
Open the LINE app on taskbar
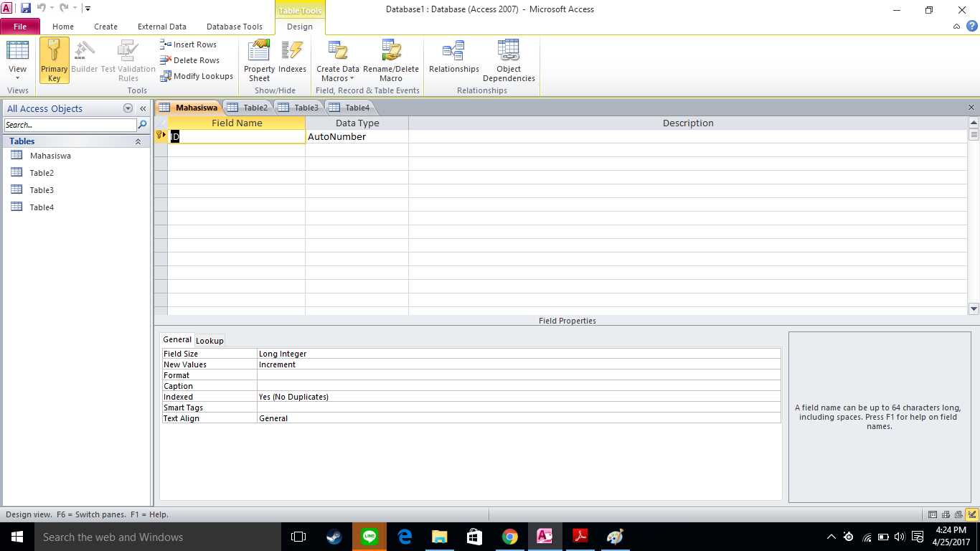click(x=369, y=537)
